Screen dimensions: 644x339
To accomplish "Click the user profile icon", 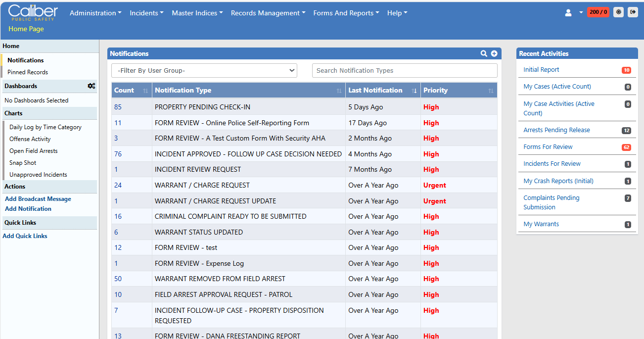I will pos(568,13).
